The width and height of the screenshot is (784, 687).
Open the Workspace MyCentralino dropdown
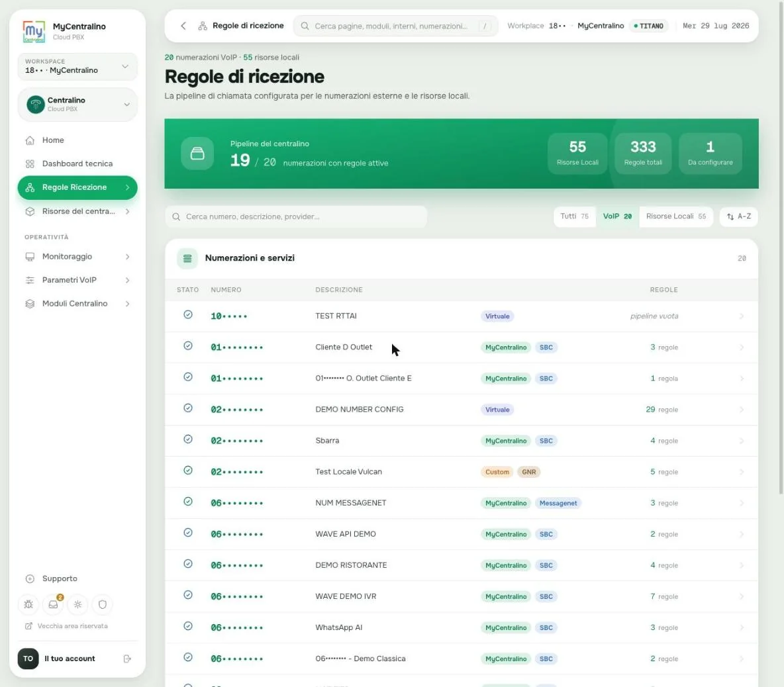pos(77,66)
